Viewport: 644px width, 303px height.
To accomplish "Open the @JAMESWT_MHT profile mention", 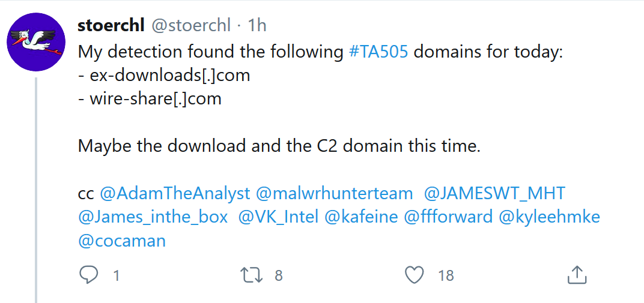I will click(494, 194).
